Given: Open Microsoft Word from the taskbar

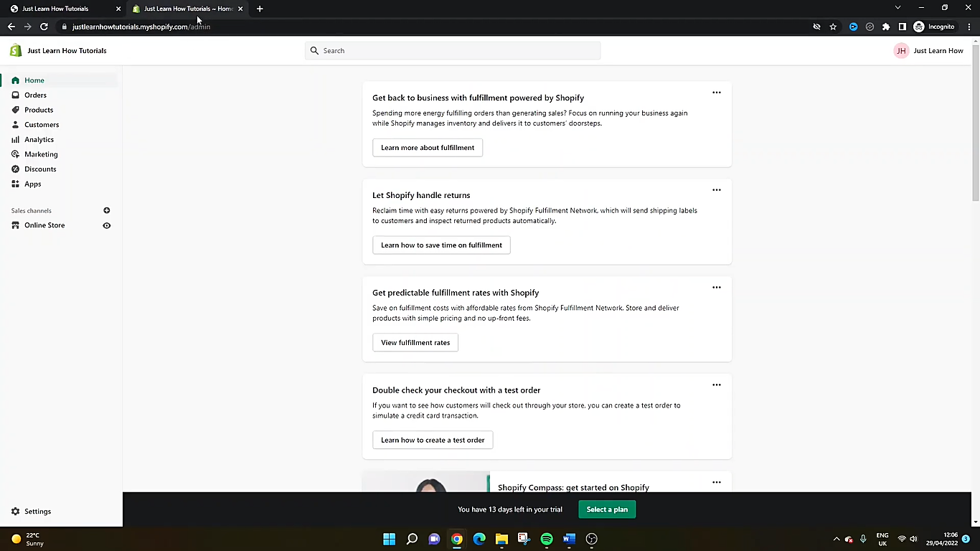Looking at the screenshot, I should 569,539.
